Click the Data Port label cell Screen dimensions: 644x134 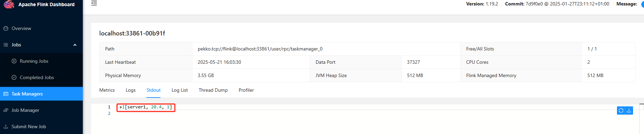tap(356, 62)
